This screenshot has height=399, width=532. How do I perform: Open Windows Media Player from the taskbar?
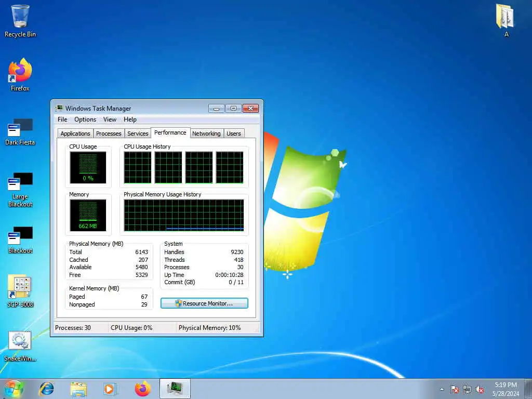110,389
